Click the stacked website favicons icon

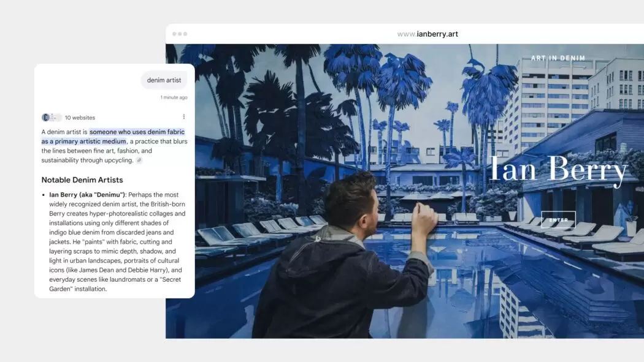pyautogui.click(x=50, y=117)
